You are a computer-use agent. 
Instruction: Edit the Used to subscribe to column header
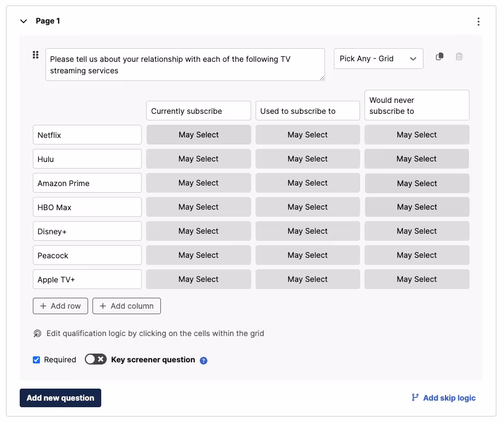pos(308,111)
